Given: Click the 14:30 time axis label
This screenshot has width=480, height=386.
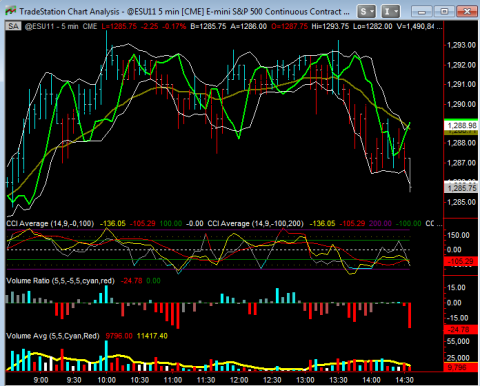Looking at the screenshot, I should click(x=404, y=380).
